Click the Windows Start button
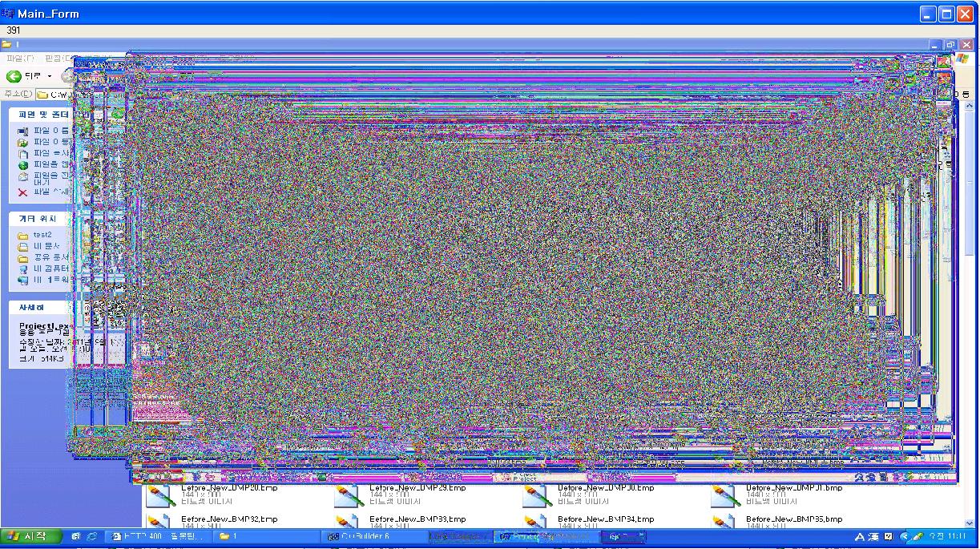 click(x=30, y=536)
